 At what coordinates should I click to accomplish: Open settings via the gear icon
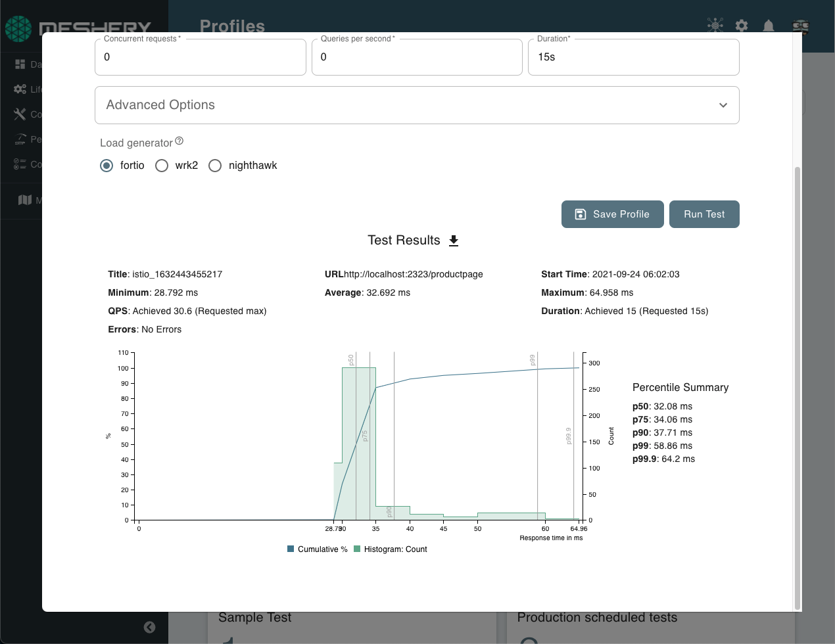coord(742,26)
